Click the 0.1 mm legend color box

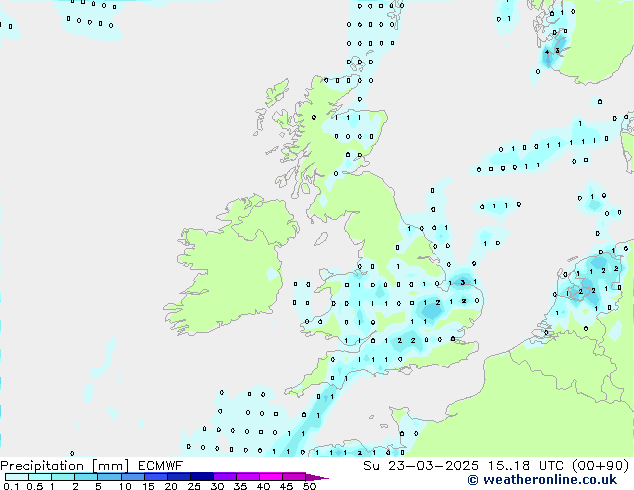(x=17, y=477)
